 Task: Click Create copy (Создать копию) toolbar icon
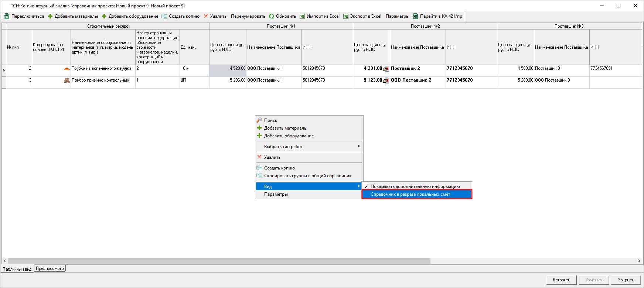164,16
